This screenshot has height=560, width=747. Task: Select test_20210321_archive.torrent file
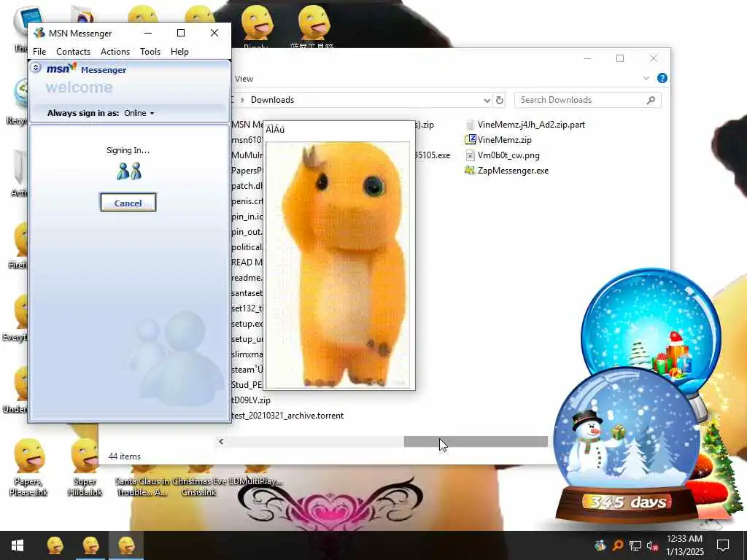pos(287,415)
